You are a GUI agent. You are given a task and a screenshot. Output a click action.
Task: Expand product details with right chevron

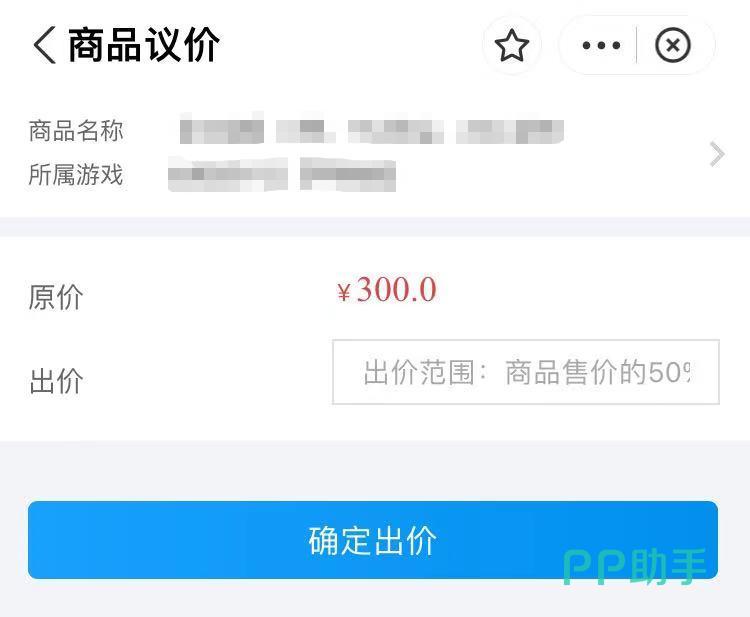pos(717,154)
